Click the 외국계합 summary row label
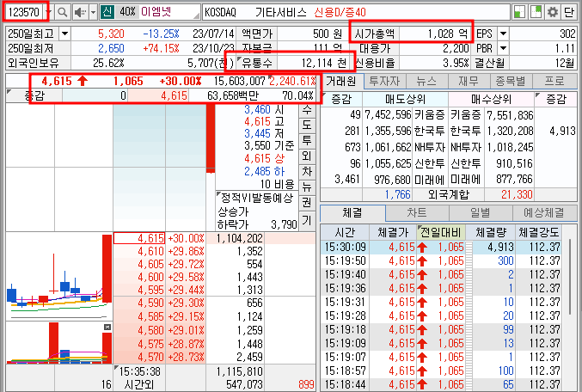Image resolution: width=582 pixels, height=392 pixels. (448, 194)
